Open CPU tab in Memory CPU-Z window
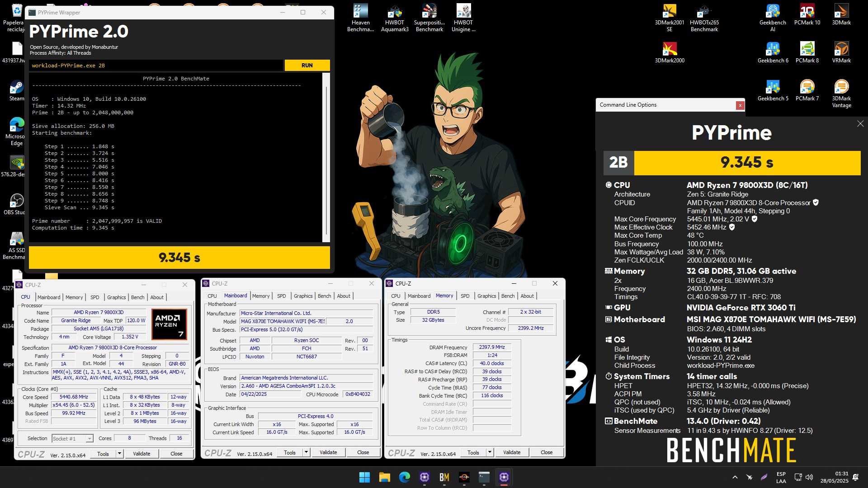The height and width of the screenshot is (488, 868). point(396,296)
